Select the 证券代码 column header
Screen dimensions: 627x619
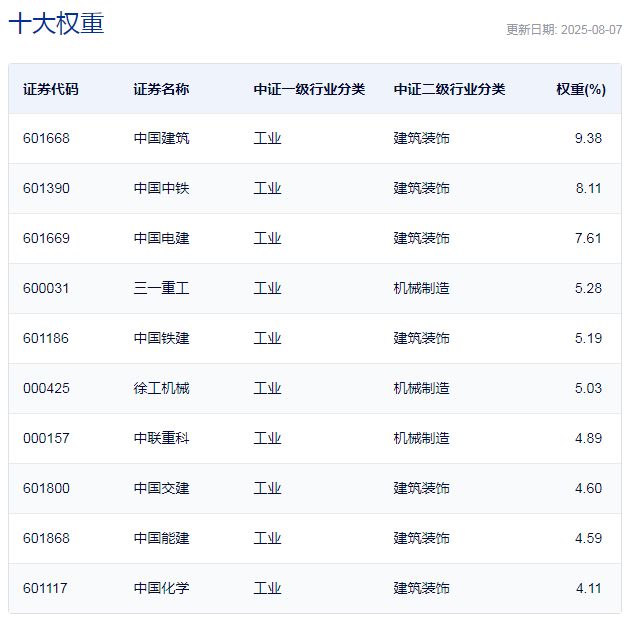pos(51,89)
